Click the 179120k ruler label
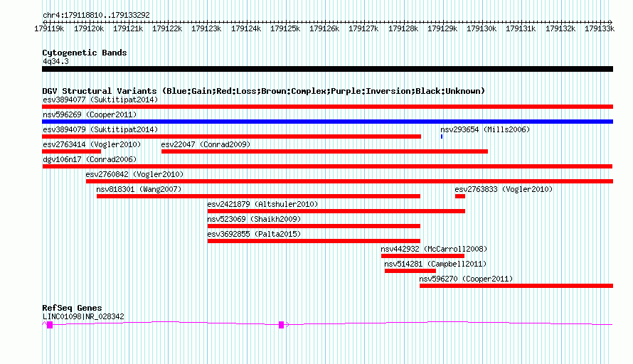Screen dimensions: 633x364 tap(89, 29)
